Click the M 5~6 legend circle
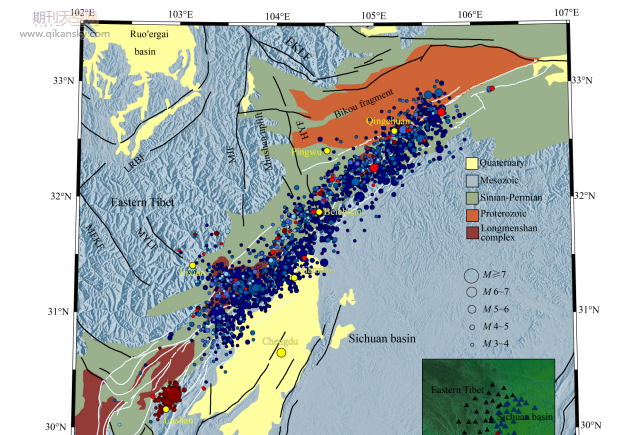 [x=471, y=309]
